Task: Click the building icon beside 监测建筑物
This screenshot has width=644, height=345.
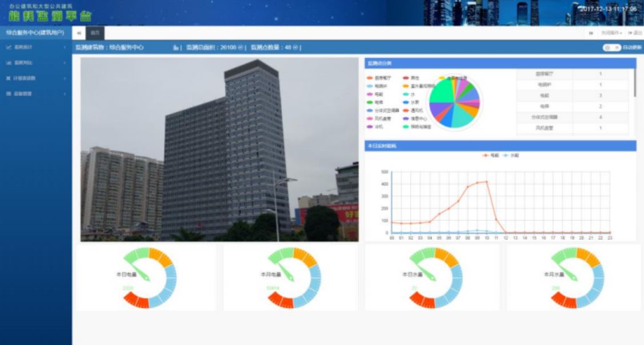Action: (175, 47)
